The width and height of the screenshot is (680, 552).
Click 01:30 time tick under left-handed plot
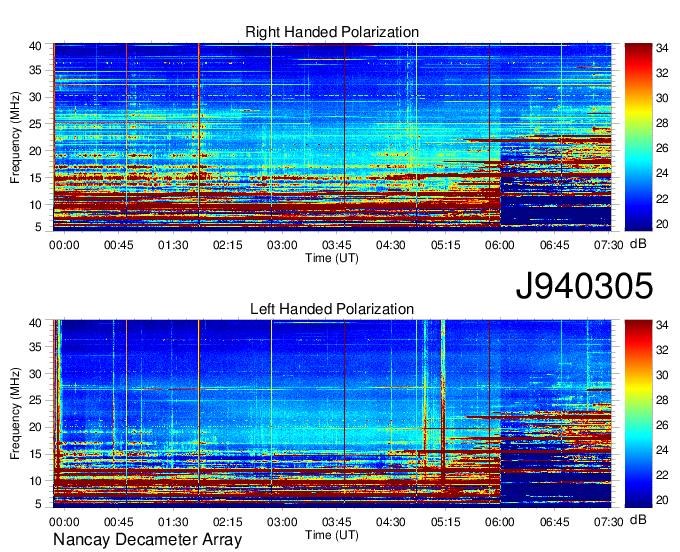point(173,522)
